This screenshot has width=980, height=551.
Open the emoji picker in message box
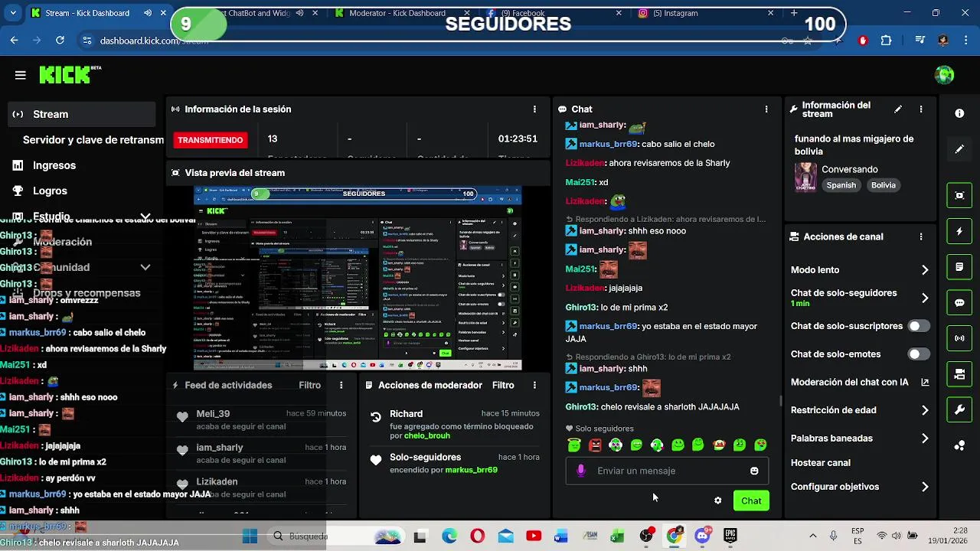pyautogui.click(x=754, y=471)
